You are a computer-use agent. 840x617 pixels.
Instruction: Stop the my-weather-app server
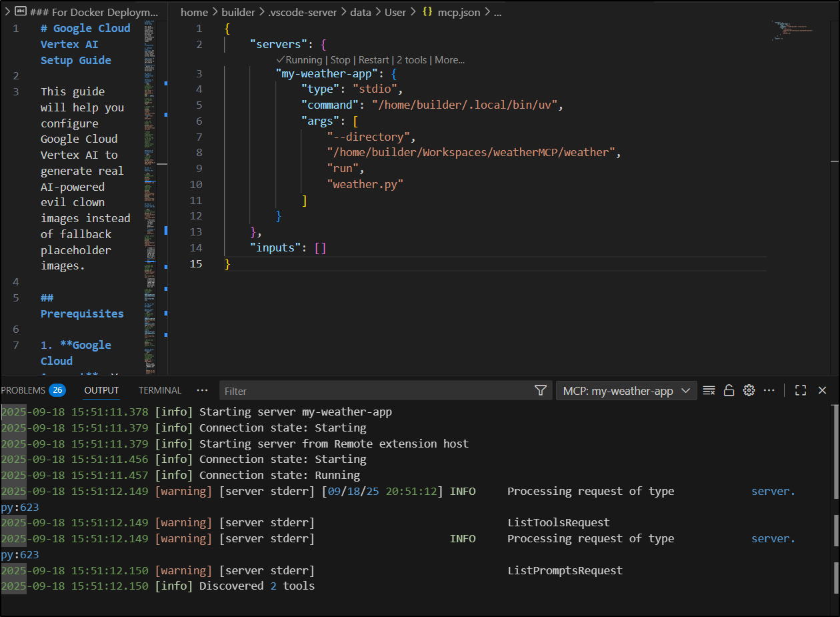click(340, 60)
